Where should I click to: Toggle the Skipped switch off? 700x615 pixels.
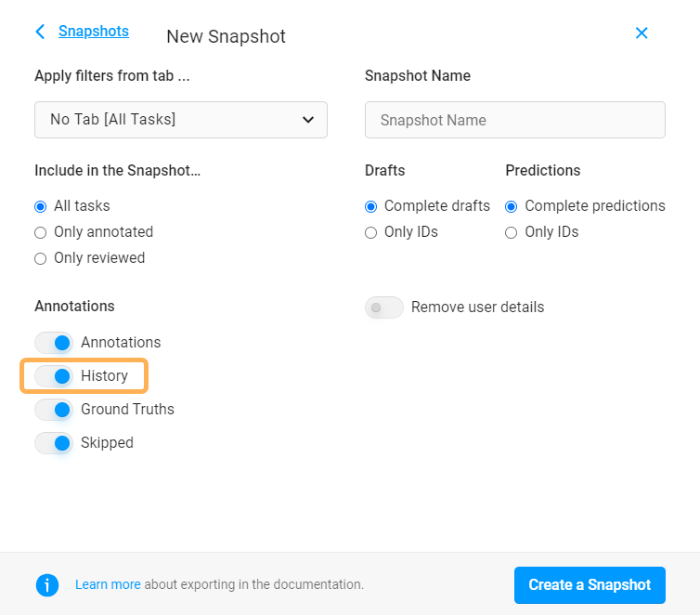pyautogui.click(x=54, y=443)
